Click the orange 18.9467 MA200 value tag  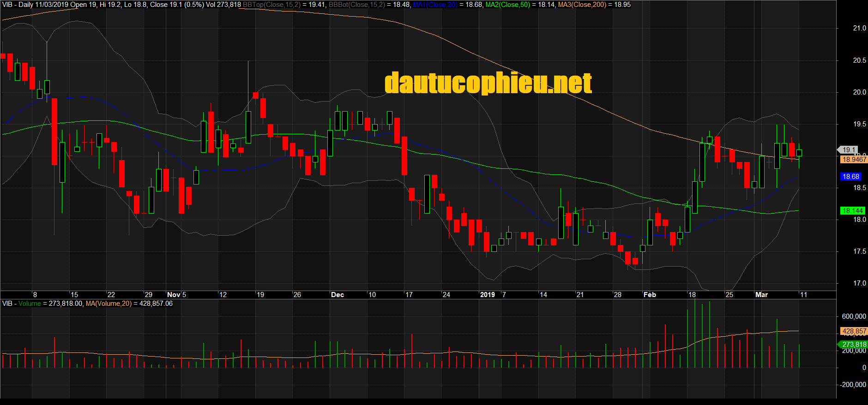(x=854, y=160)
